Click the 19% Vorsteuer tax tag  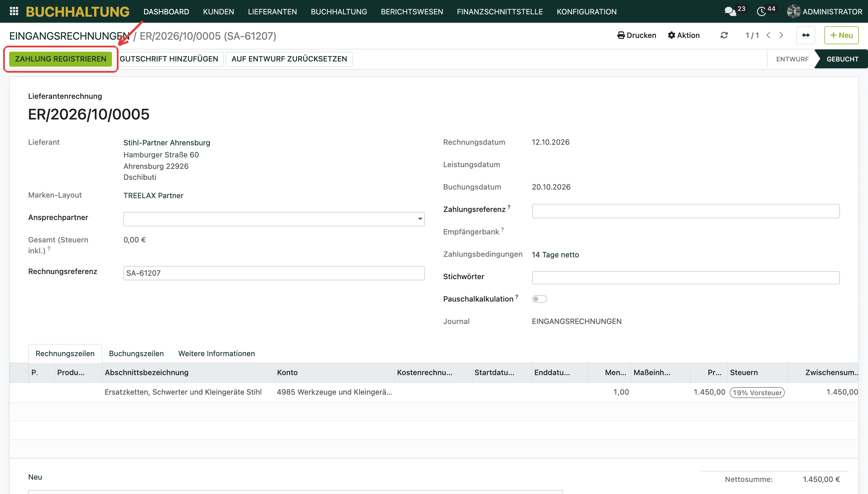757,393
